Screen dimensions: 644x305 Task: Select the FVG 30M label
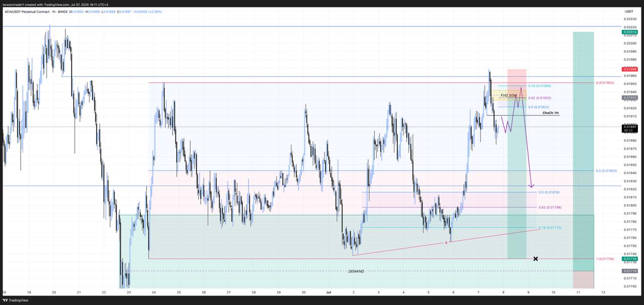point(508,95)
